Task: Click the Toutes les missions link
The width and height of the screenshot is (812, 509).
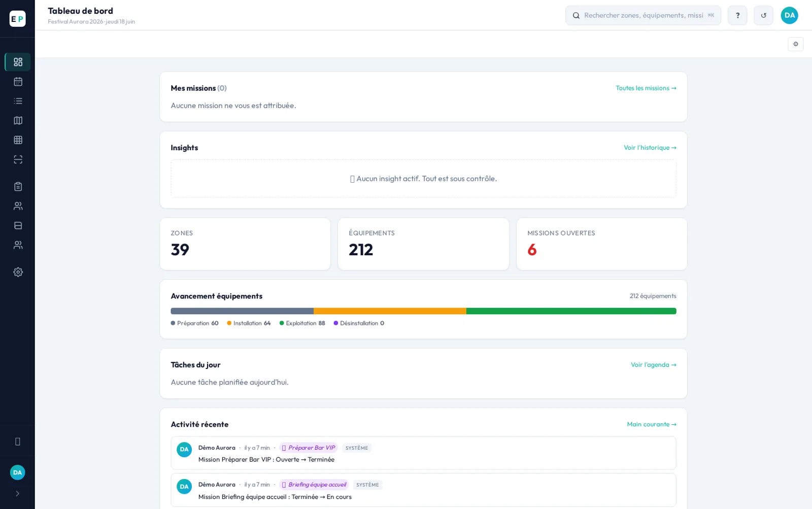Action: pos(646,88)
